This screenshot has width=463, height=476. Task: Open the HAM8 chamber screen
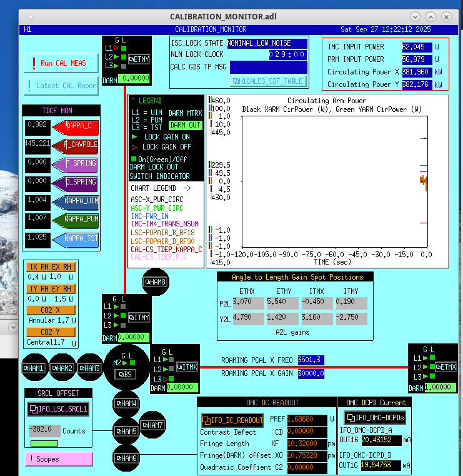click(x=155, y=282)
